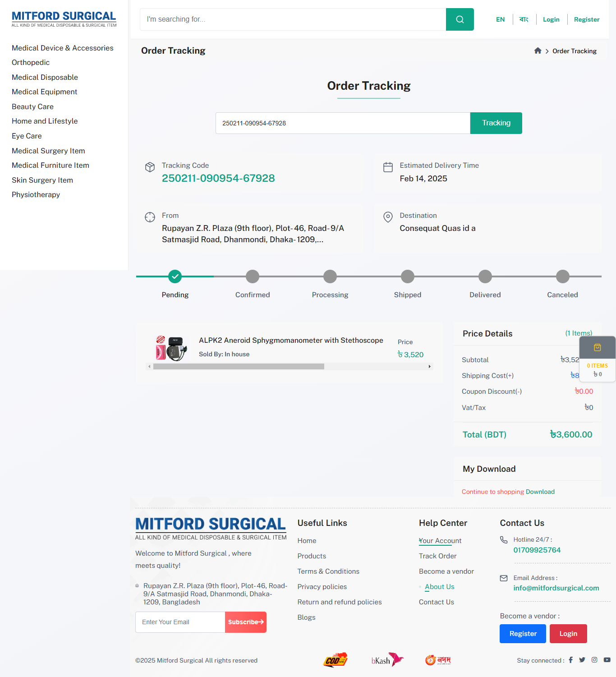Click the Confirmed status step marker
The image size is (616, 677).
tap(253, 276)
